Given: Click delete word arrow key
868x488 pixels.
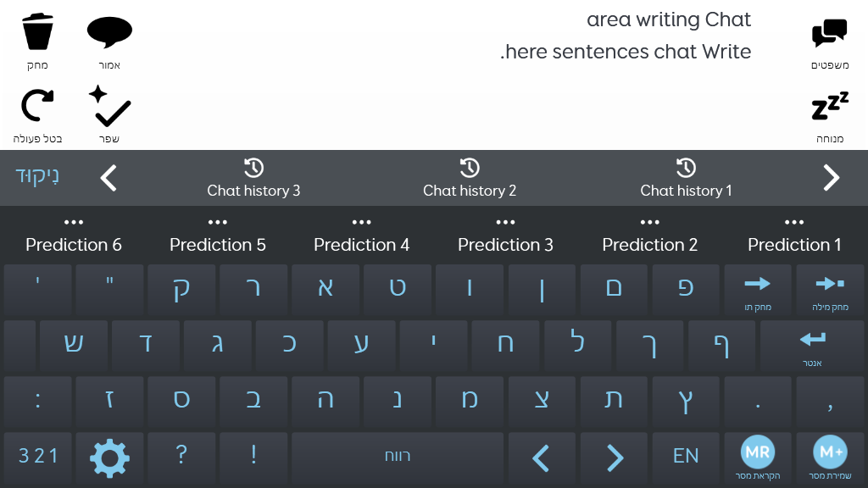Looking at the screenshot, I should click(x=830, y=290).
